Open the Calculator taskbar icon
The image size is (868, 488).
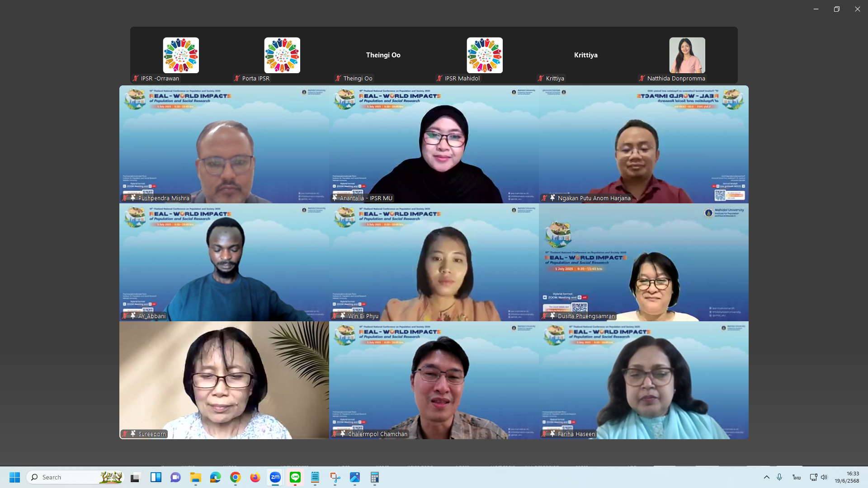pos(374,477)
